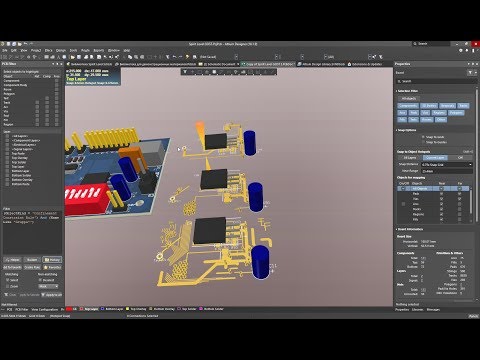
Task: Click the filter funnel icon in Properties panel
Action: (x=470, y=72)
